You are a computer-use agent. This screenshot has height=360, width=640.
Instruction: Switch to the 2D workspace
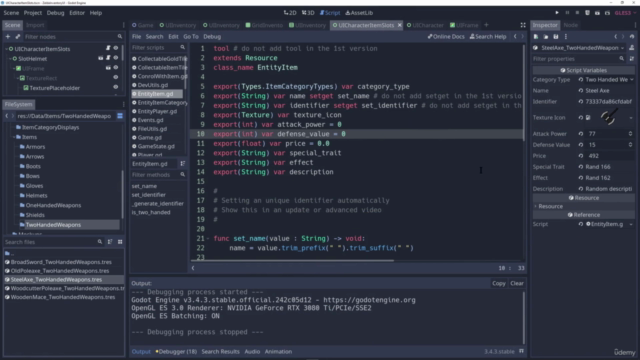click(x=290, y=13)
